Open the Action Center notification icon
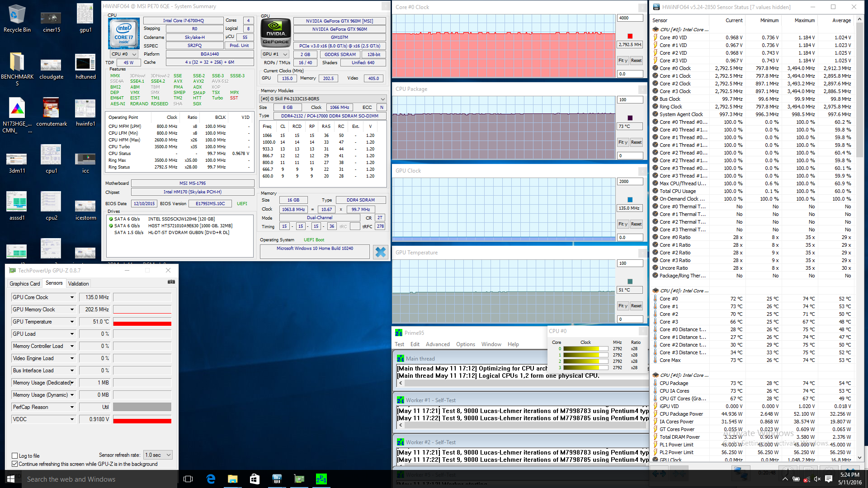 click(829, 479)
